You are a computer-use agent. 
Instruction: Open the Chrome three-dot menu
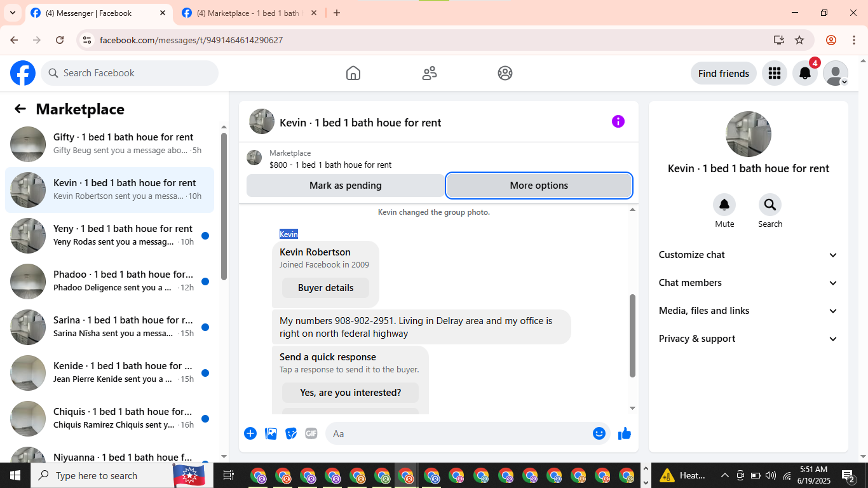(x=853, y=40)
